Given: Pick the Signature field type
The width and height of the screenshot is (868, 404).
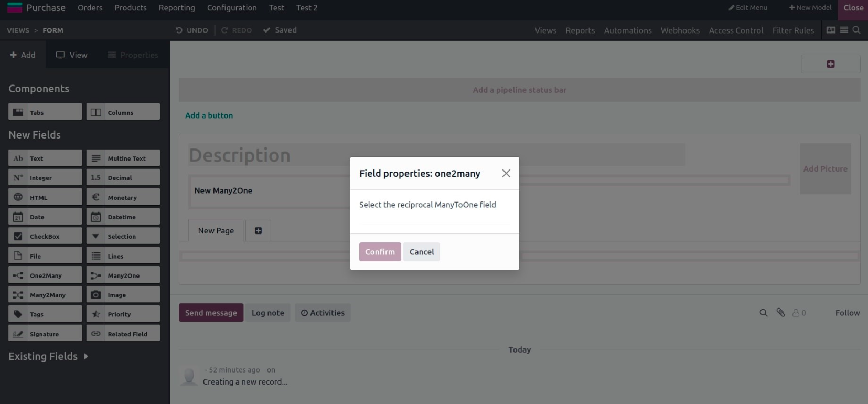Looking at the screenshot, I should [45, 334].
